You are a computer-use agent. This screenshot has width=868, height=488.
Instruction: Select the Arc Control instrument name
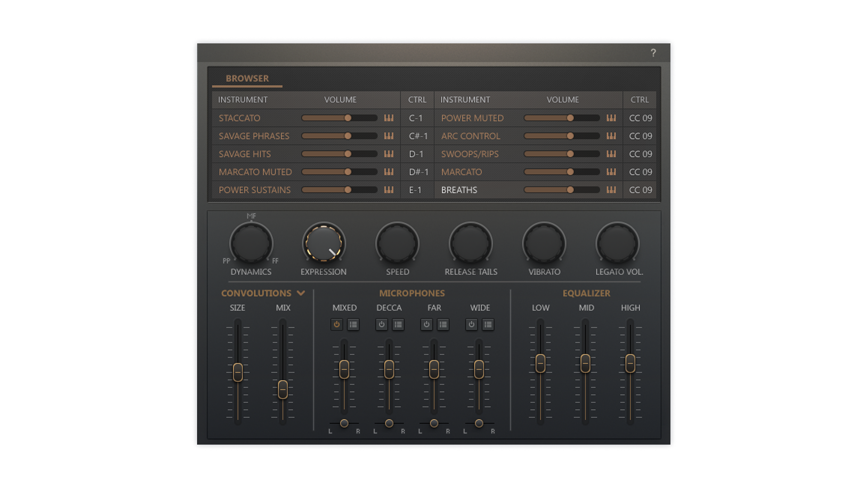[x=470, y=136]
